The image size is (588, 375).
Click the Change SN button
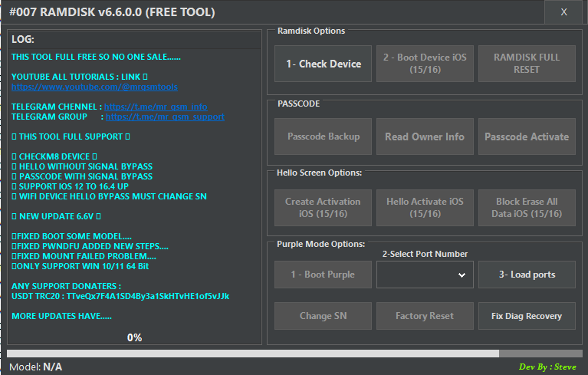[x=323, y=316]
